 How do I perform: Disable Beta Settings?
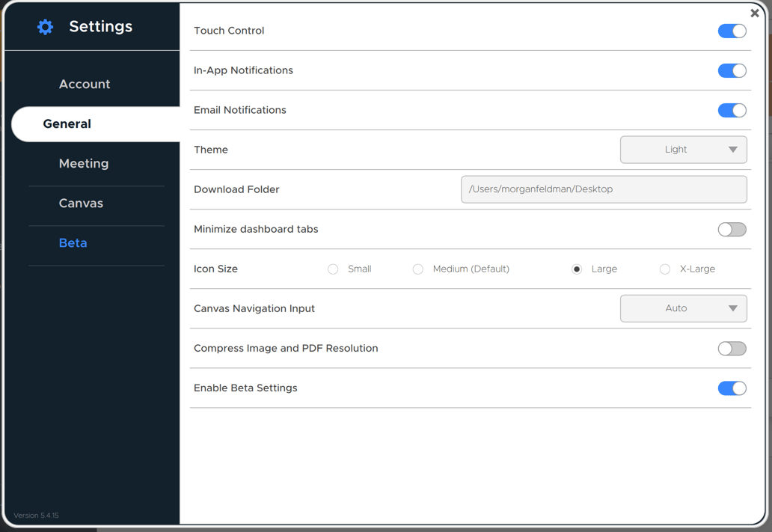click(x=732, y=388)
